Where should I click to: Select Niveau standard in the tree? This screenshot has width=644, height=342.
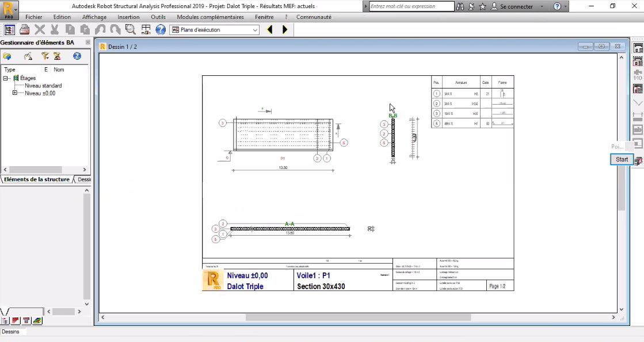point(43,86)
